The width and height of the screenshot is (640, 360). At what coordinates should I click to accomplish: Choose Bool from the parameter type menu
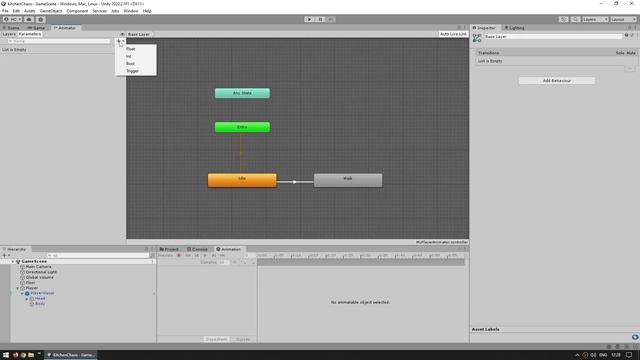tap(136, 64)
